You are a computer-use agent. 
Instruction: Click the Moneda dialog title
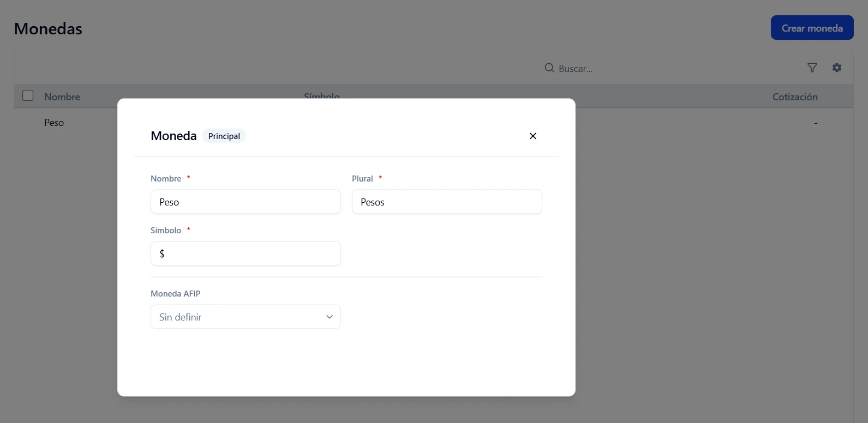(173, 136)
